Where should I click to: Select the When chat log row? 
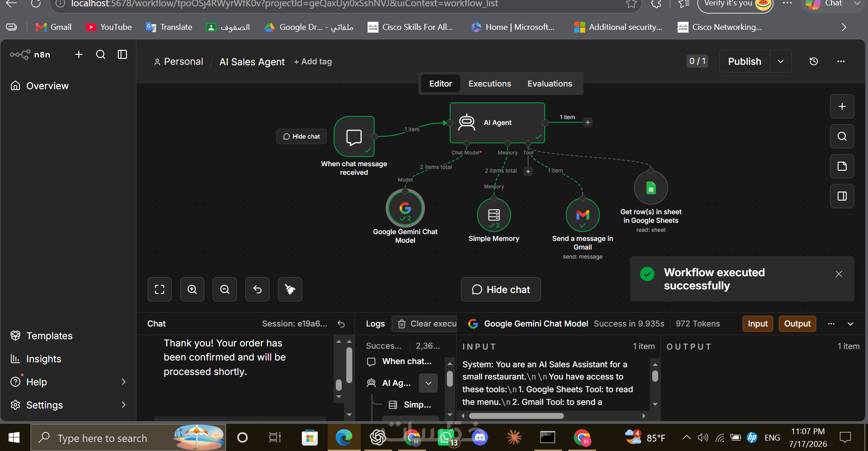click(x=400, y=361)
